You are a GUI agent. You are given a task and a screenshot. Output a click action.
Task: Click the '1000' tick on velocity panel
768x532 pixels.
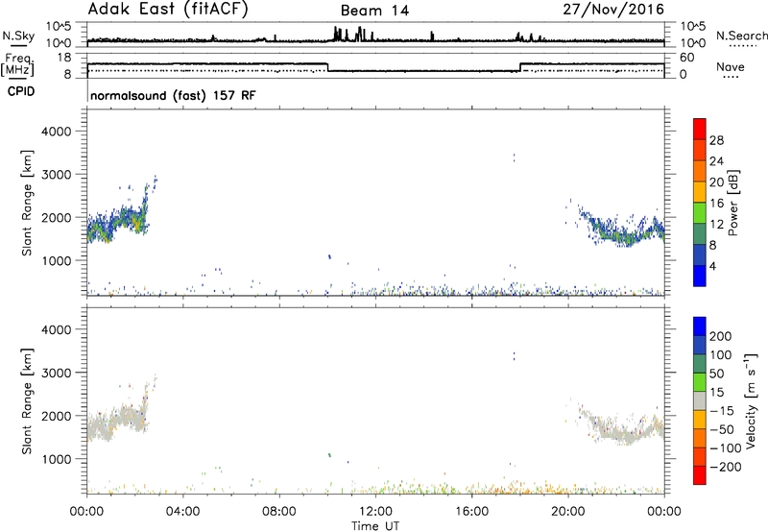[x=56, y=459]
